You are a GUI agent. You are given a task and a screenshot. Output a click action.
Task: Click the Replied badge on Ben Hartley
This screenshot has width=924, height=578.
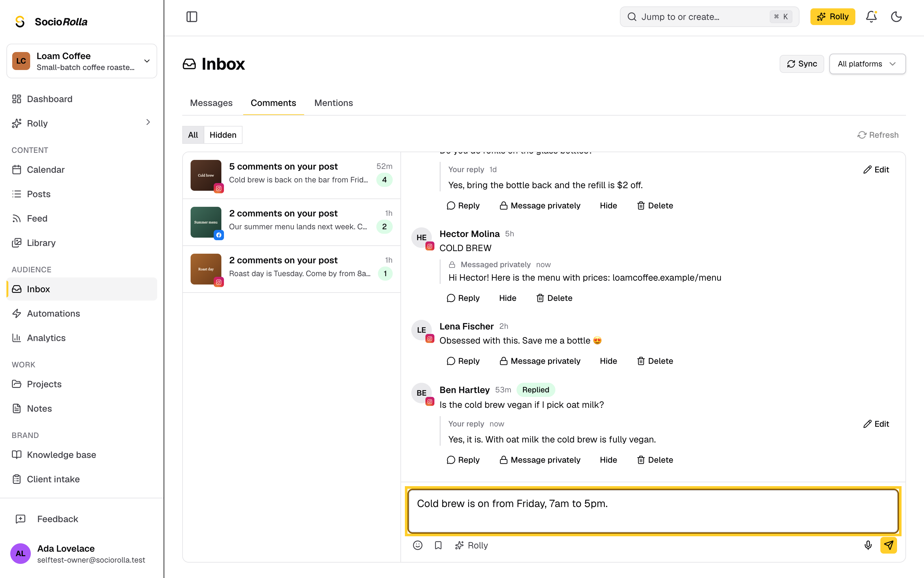(535, 390)
